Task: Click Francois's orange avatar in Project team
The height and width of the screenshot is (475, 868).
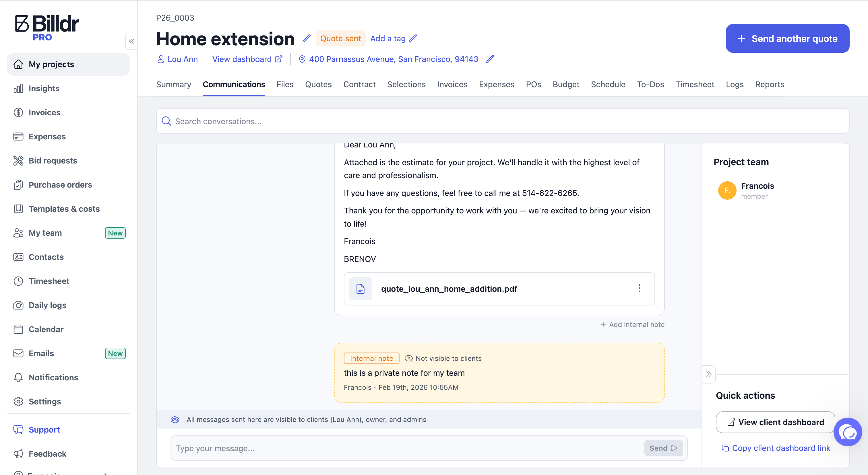Action: [727, 190]
